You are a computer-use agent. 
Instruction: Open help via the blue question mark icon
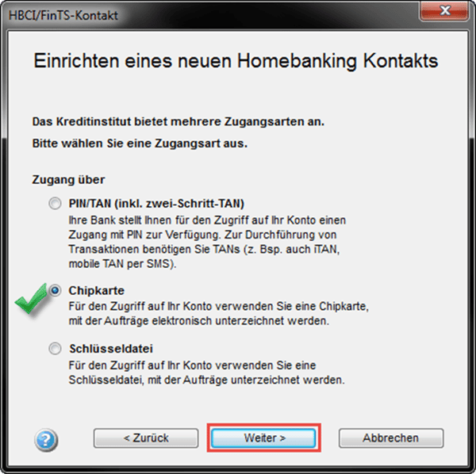pos(46,440)
